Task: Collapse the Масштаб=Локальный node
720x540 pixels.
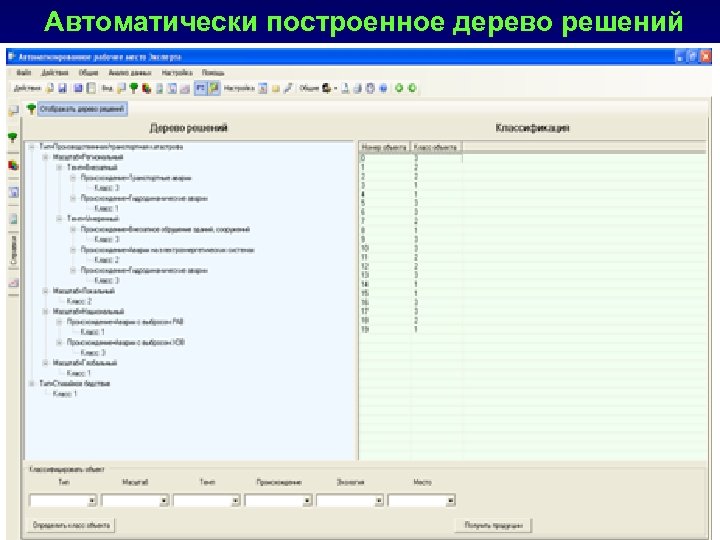Action: tap(45, 291)
